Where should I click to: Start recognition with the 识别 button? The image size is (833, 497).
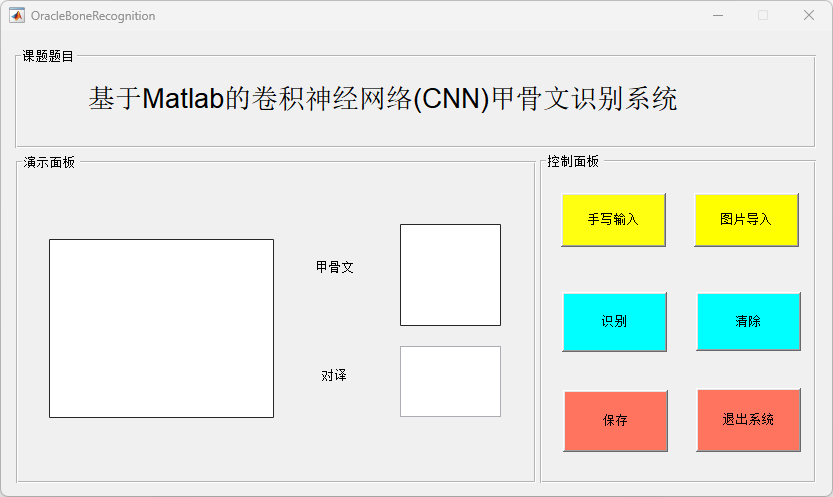[614, 322]
